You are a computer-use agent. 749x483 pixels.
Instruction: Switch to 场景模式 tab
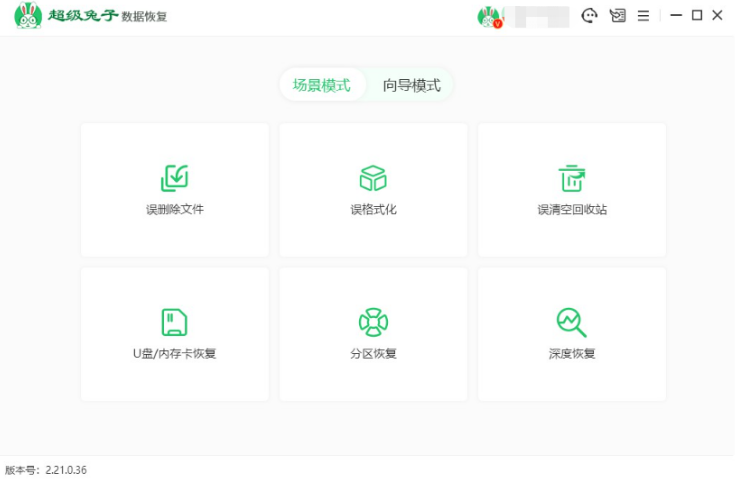[321, 85]
